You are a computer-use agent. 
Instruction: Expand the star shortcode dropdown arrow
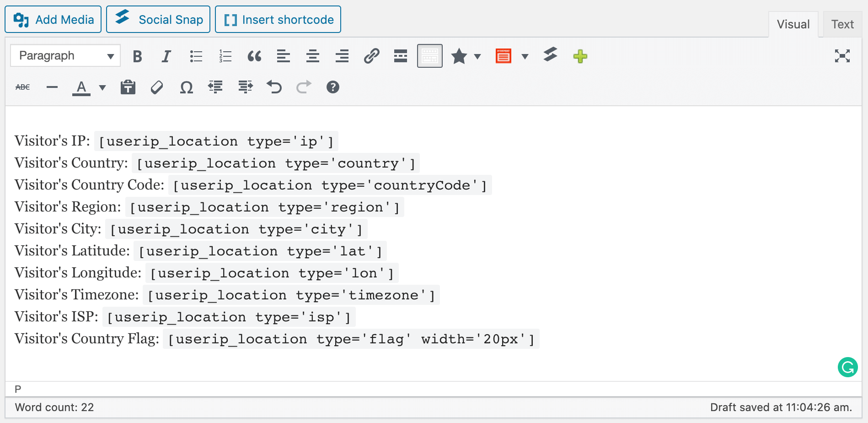pos(477,57)
